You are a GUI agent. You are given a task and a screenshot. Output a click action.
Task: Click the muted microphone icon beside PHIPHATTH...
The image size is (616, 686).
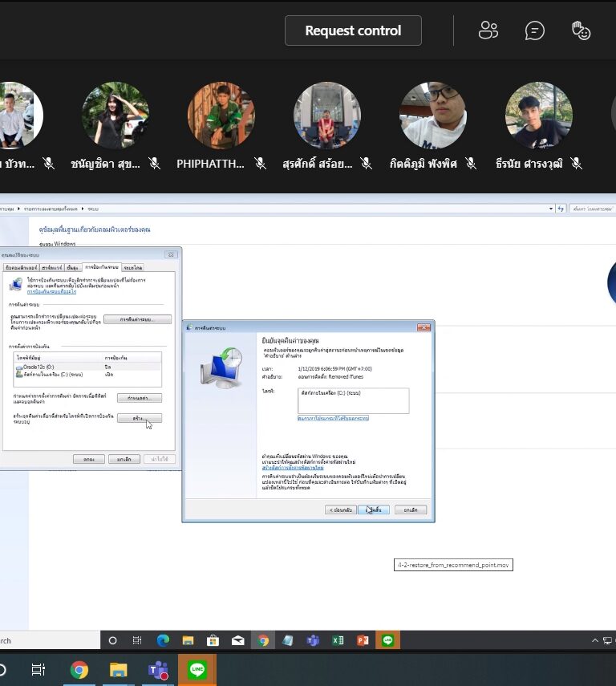pos(261,164)
